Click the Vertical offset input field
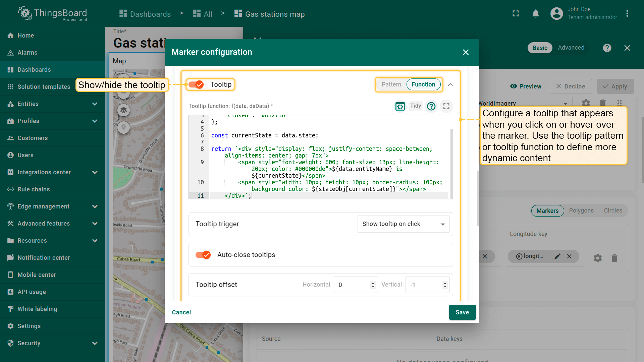The image size is (644, 362). point(423,285)
